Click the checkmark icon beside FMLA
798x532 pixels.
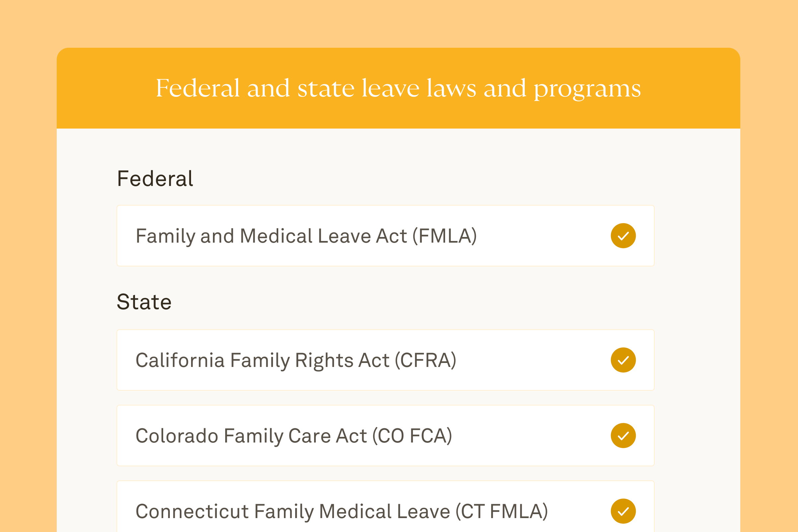[x=623, y=236]
